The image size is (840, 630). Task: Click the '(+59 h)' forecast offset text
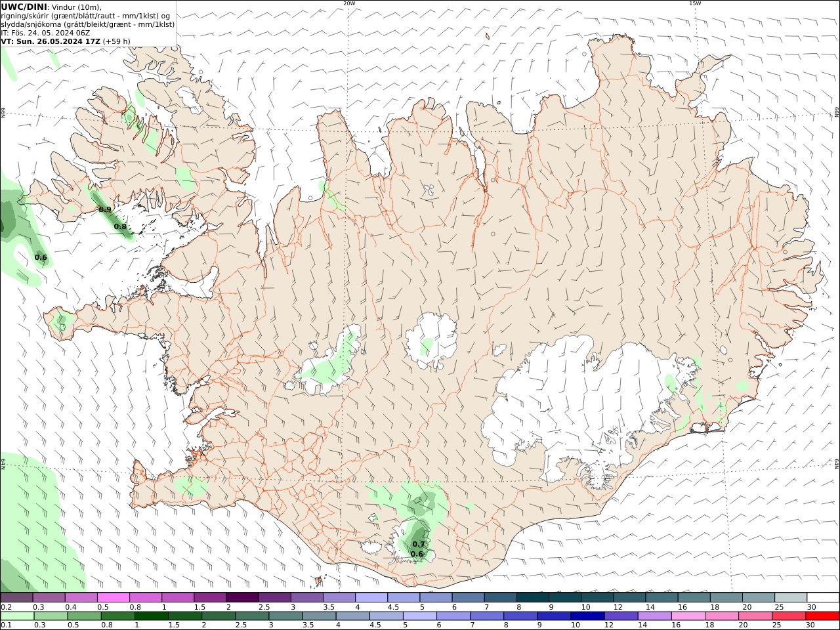pos(116,41)
